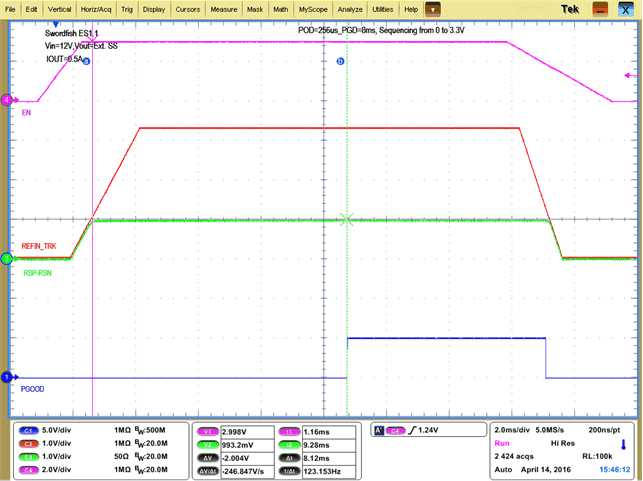Click the Run acquisition status text
This screenshot has width=643, height=481.
click(502, 443)
